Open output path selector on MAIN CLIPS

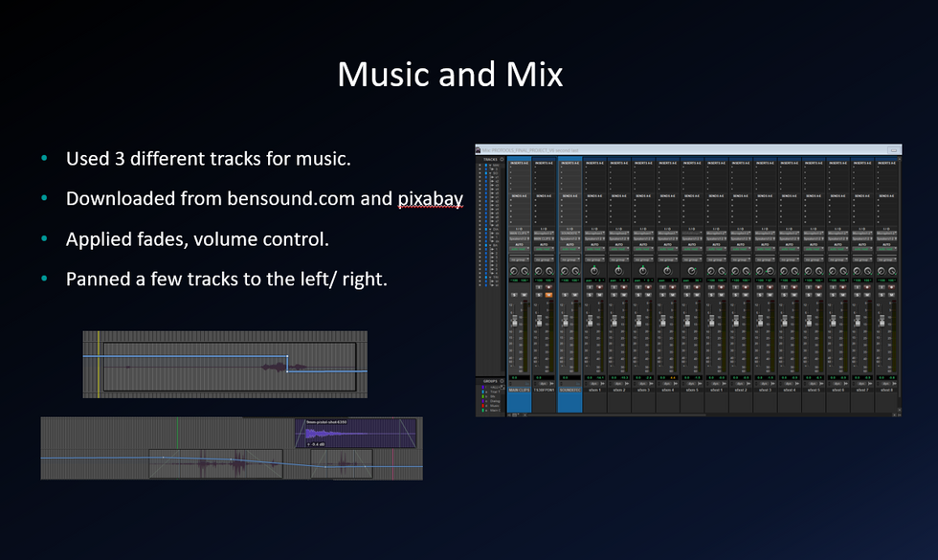(519, 238)
